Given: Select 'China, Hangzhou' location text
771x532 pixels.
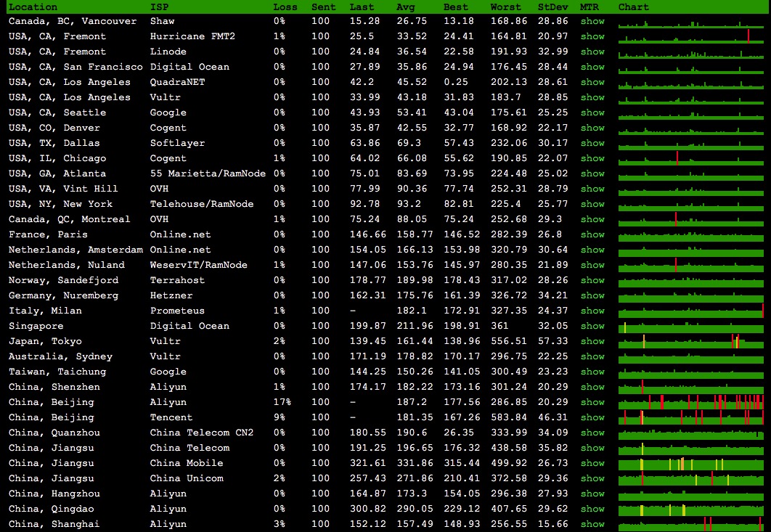Looking at the screenshot, I should pos(54,494).
